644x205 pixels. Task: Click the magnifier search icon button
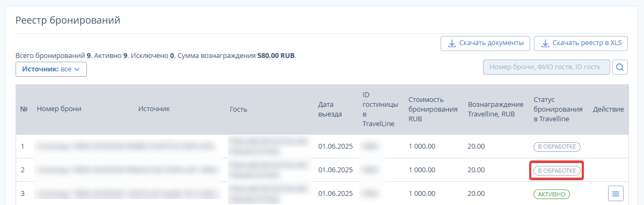620,67
